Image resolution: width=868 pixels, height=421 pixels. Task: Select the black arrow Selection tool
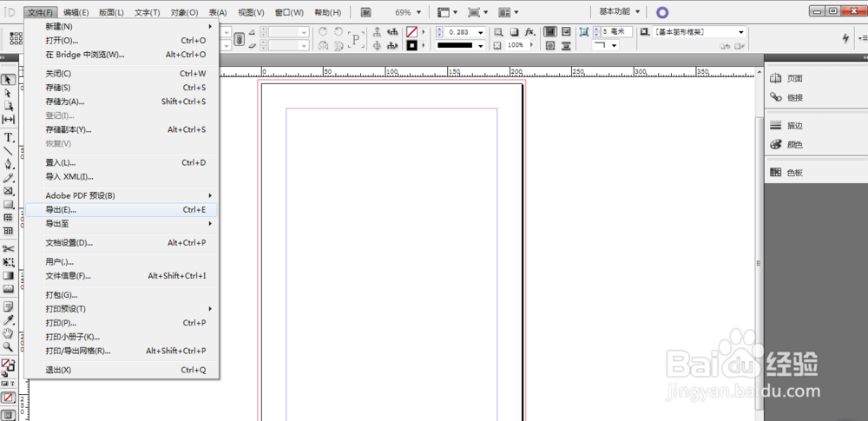point(9,79)
